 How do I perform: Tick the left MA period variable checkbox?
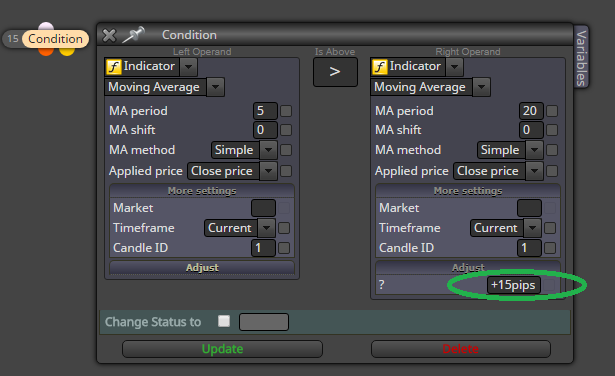pos(286,111)
